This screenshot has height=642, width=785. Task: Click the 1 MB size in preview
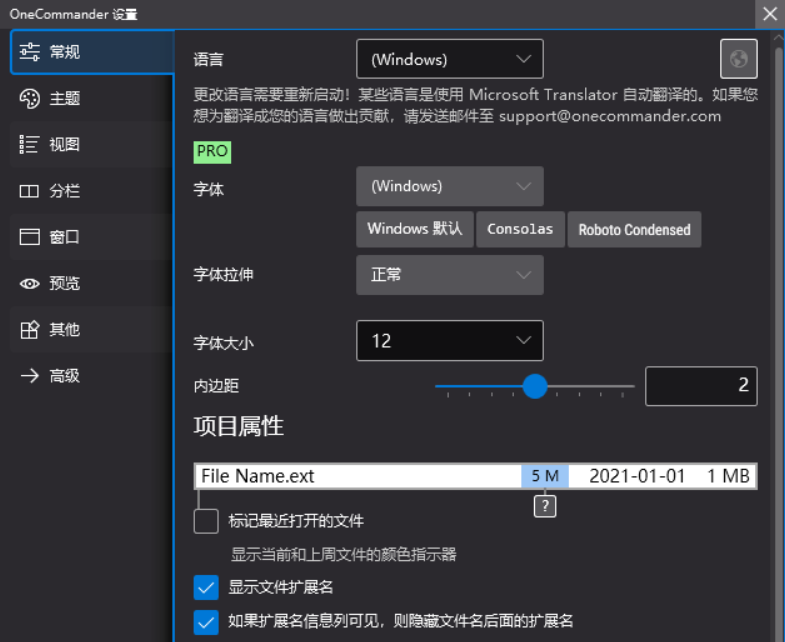coord(728,476)
